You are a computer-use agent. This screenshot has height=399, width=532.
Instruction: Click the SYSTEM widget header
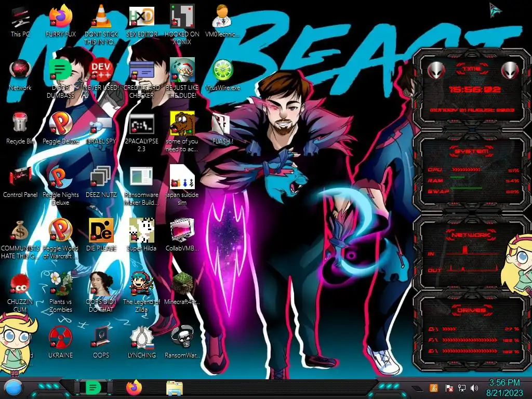[472, 151]
